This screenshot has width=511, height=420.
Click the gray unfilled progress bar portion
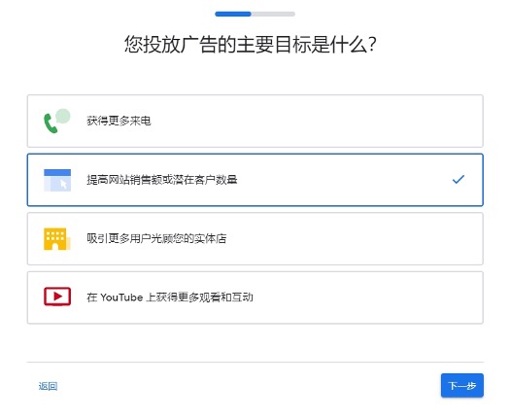(x=273, y=14)
